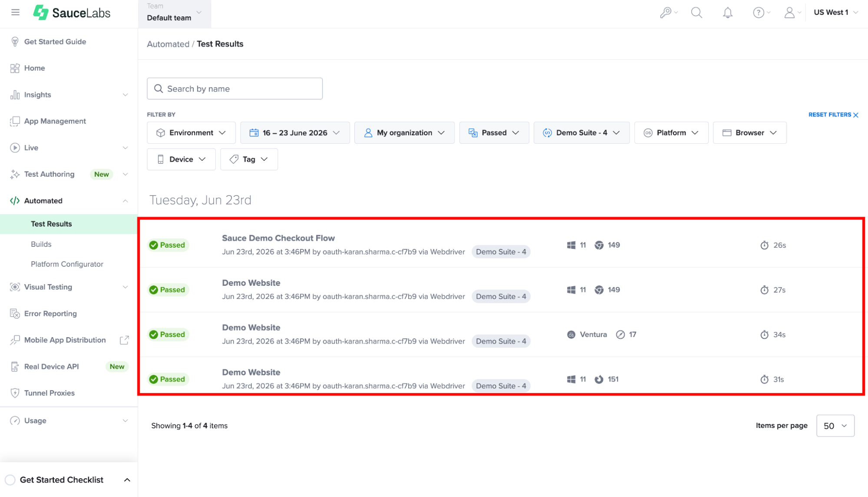Open the Tag filter dropdown

(249, 159)
